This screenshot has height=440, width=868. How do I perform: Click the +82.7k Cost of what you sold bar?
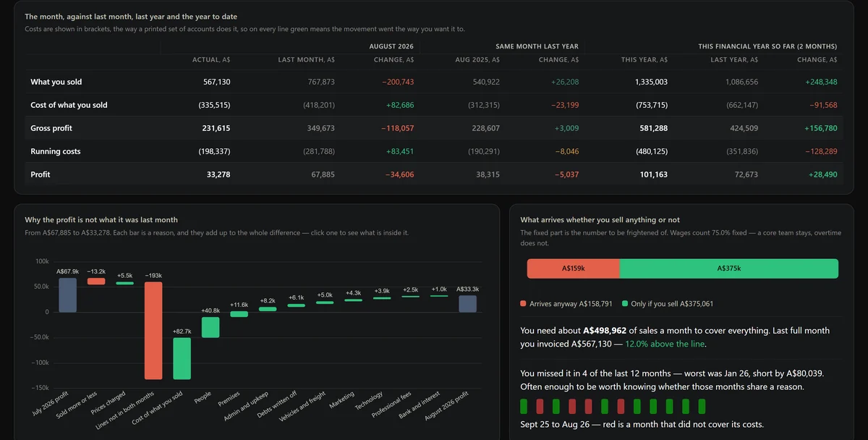[182, 358]
